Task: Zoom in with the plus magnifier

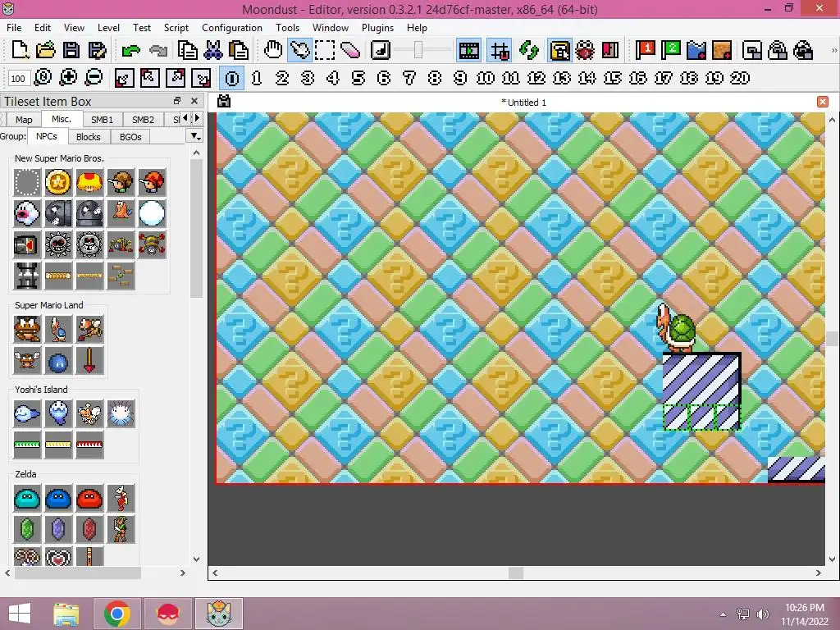Action: (68, 78)
